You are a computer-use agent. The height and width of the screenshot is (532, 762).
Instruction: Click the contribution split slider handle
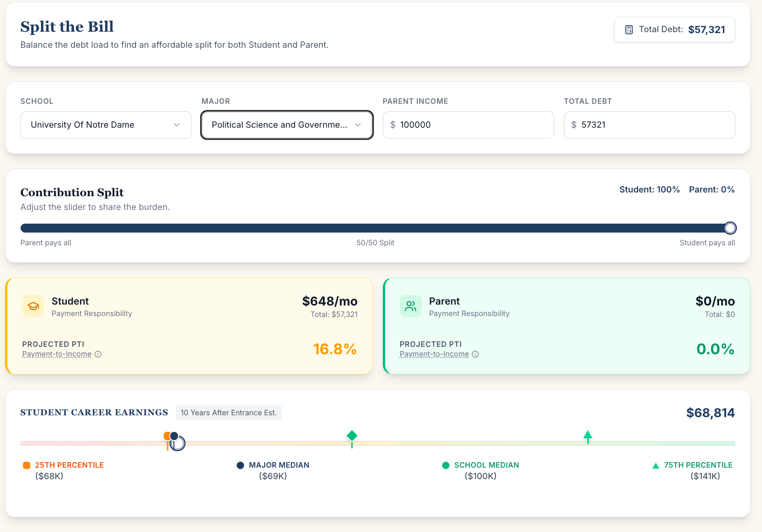730,228
